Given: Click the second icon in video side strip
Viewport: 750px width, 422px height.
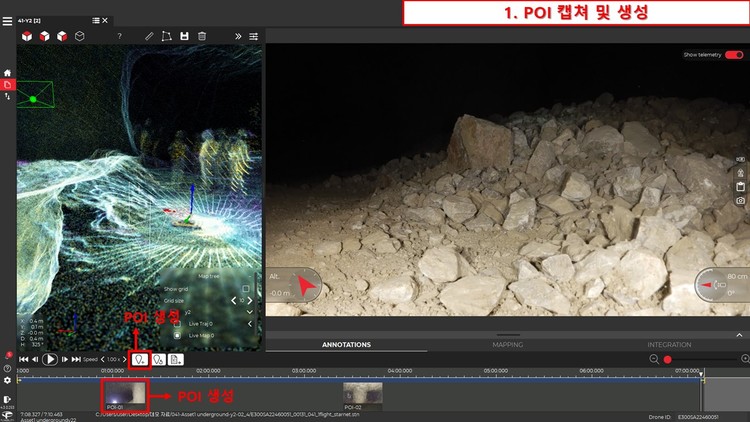Looking at the screenshot, I should (740, 173).
